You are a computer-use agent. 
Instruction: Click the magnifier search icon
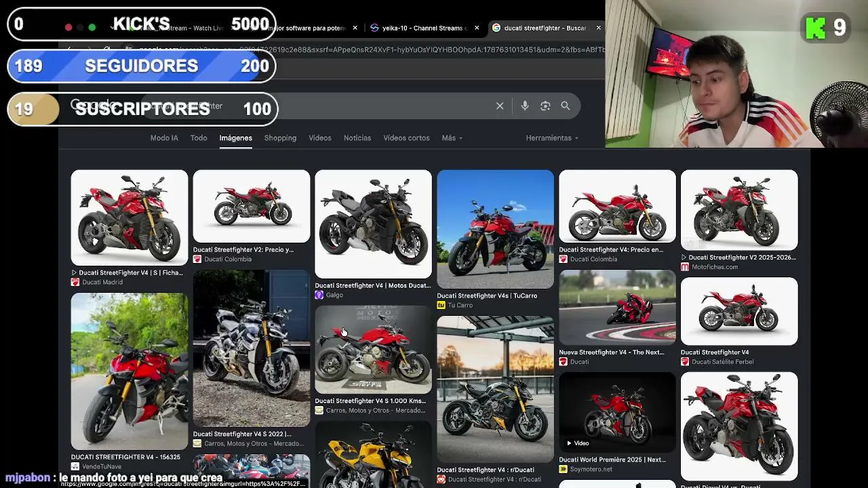[x=566, y=106]
